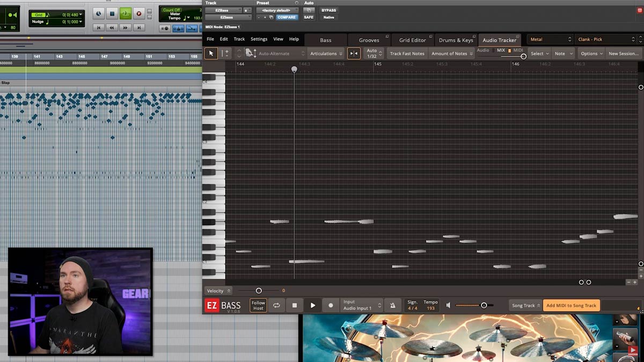Arm Pro Tools record button
Screen dimensions: 644x362
click(x=139, y=13)
